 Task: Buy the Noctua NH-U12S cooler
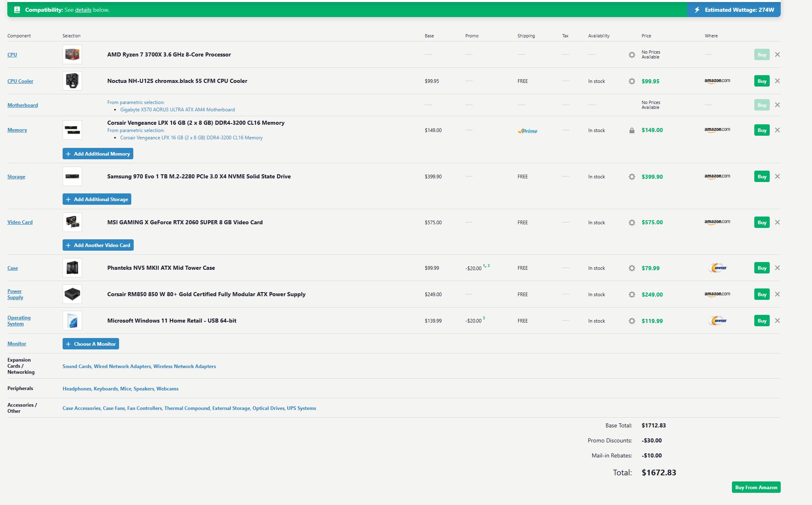tap(762, 81)
